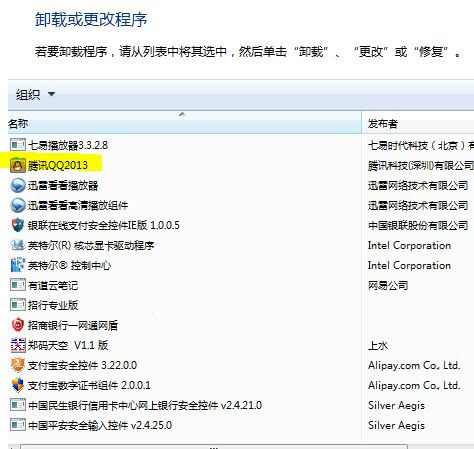Screen dimensions: 474x449
Task: Click the 英特尔(R) 核芯显卡驱动程序 icon
Action: (18, 245)
